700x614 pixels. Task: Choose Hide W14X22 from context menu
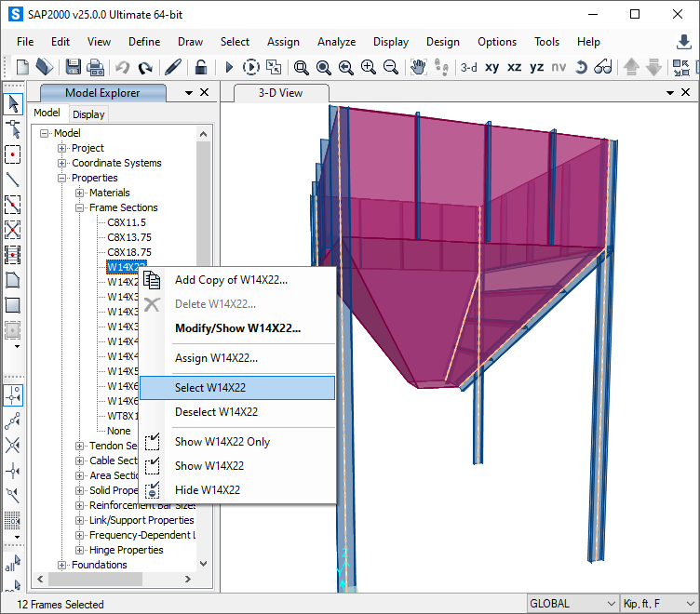(x=208, y=490)
